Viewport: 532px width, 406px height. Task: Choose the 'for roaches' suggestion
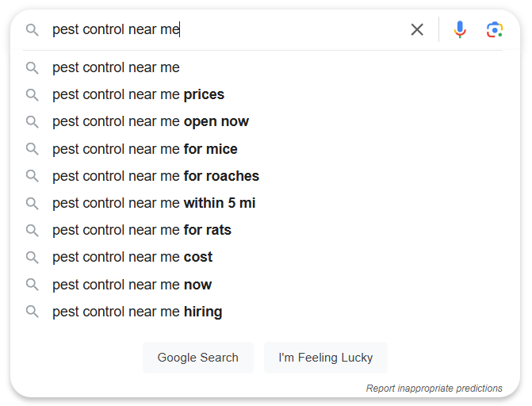(x=265, y=176)
